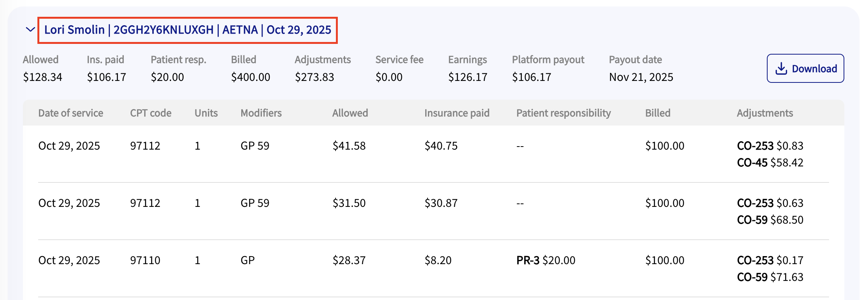Click the PR-3 $20.00 patient responsibility entry
Screen dimensions: 868x300
click(x=545, y=260)
